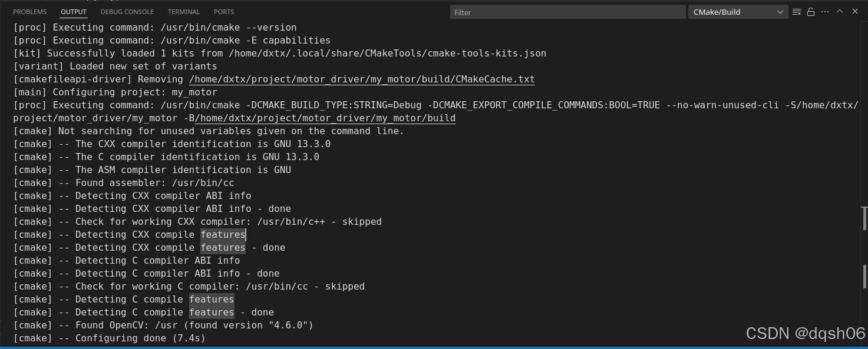868x349 pixels.
Task: Open the DEBUG CONSOLE tab
Action: [127, 11]
